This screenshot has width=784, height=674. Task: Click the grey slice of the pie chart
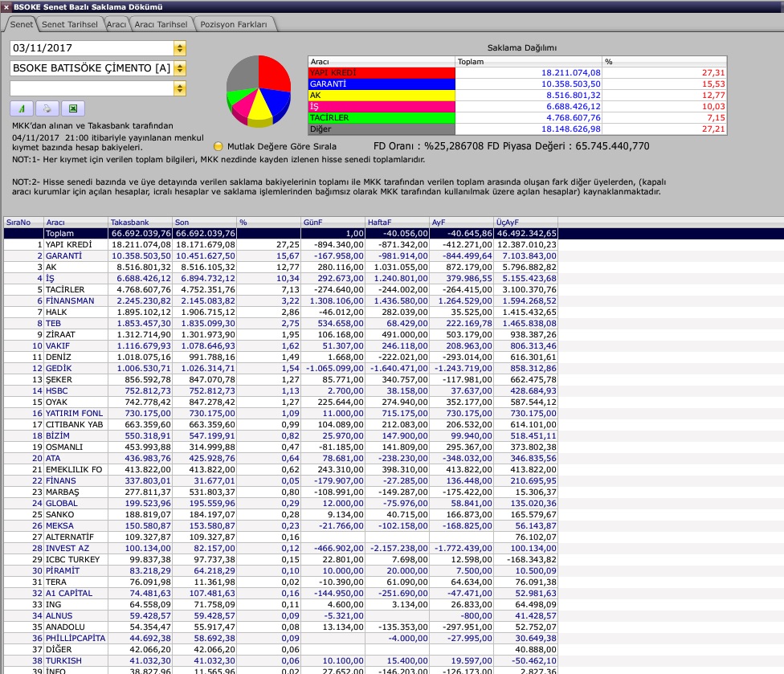[x=243, y=73]
